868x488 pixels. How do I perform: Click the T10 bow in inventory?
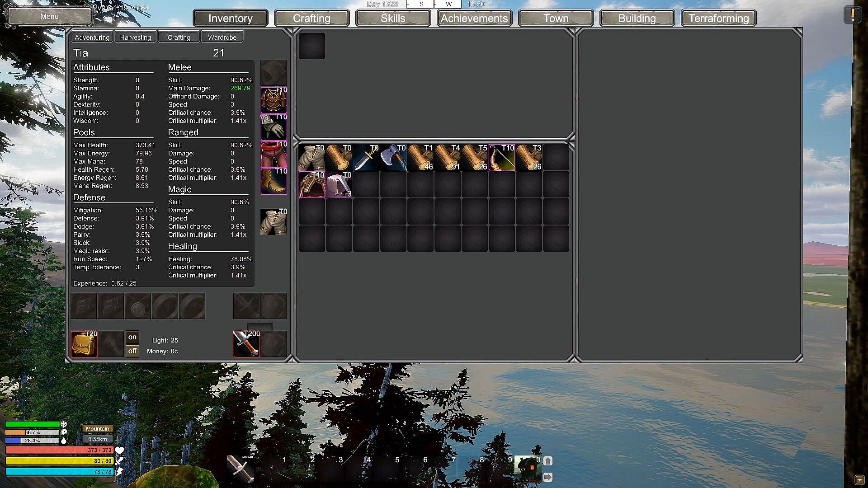[501, 158]
